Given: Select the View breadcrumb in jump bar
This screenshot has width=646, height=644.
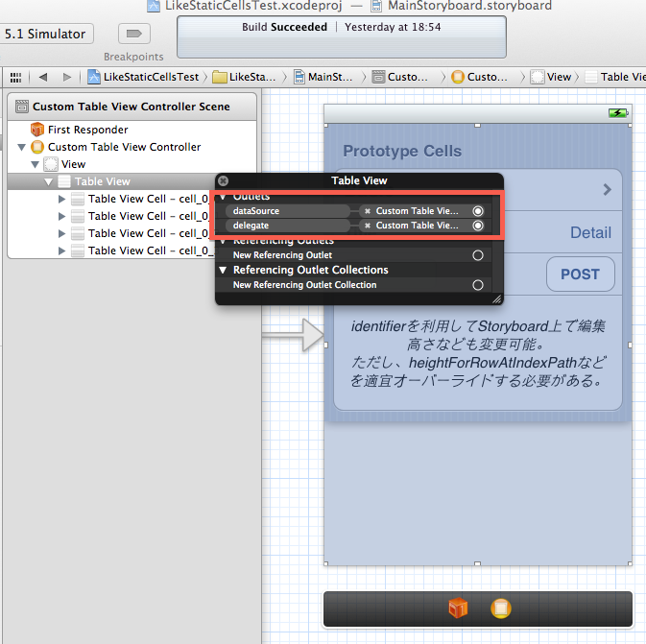Looking at the screenshot, I should 551,77.
